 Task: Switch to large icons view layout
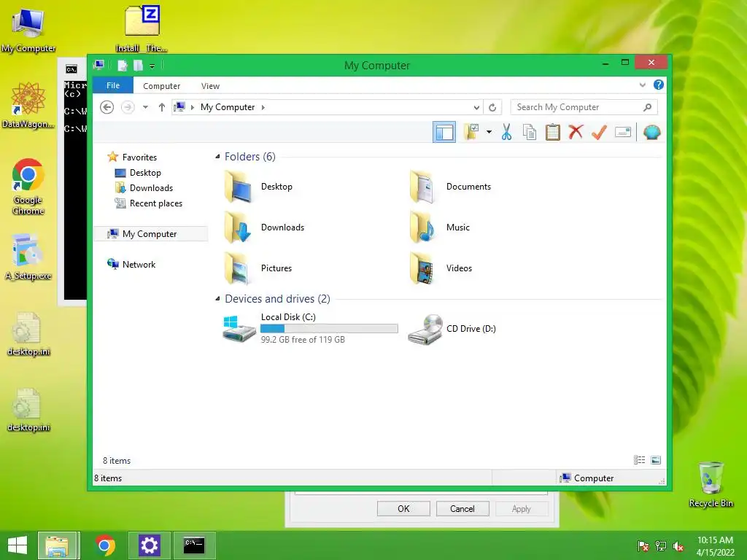click(656, 460)
